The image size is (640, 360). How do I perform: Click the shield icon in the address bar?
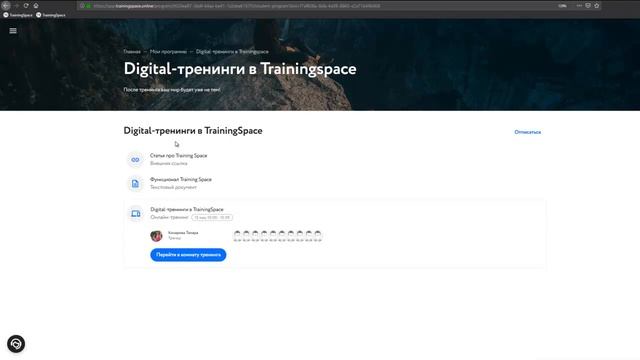tap(588, 6)
